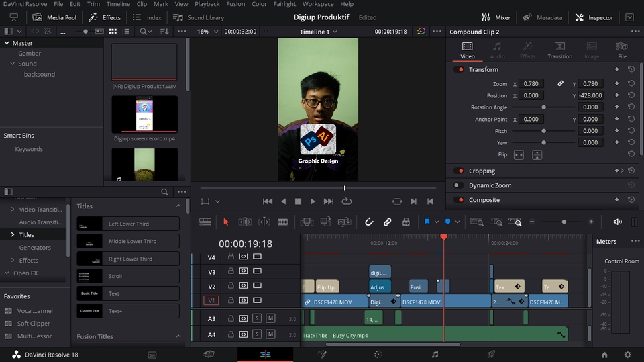
Task: Open the Deliver page rocket icon
Action: click(x=491, y=354)
